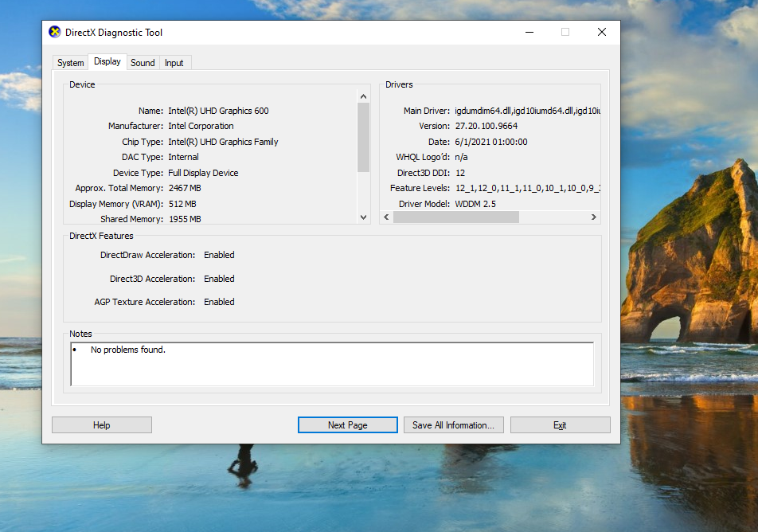Click the DAC Type 'Internal' value
Image resolution: width=758 pixels, height=532 pixels.
tap(183, 157)
